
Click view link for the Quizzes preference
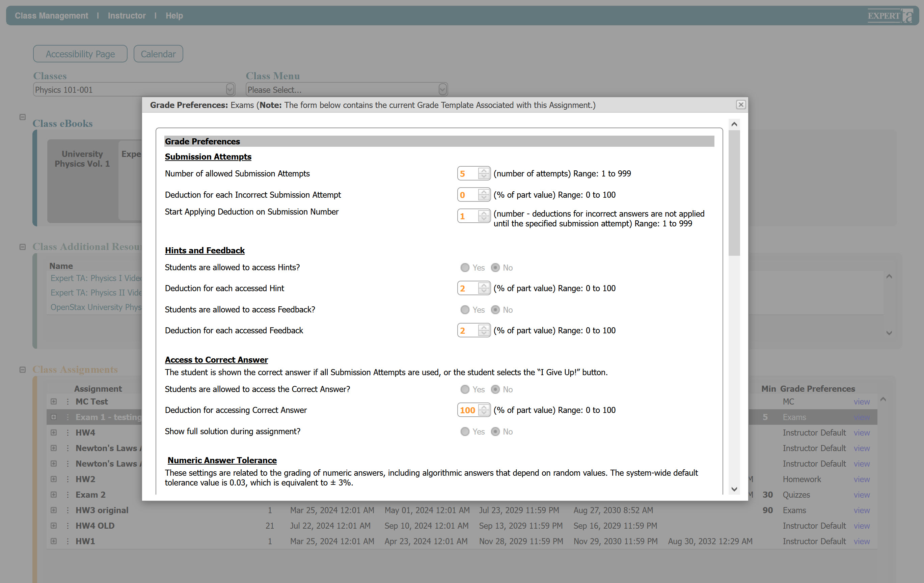coord(861,495)
